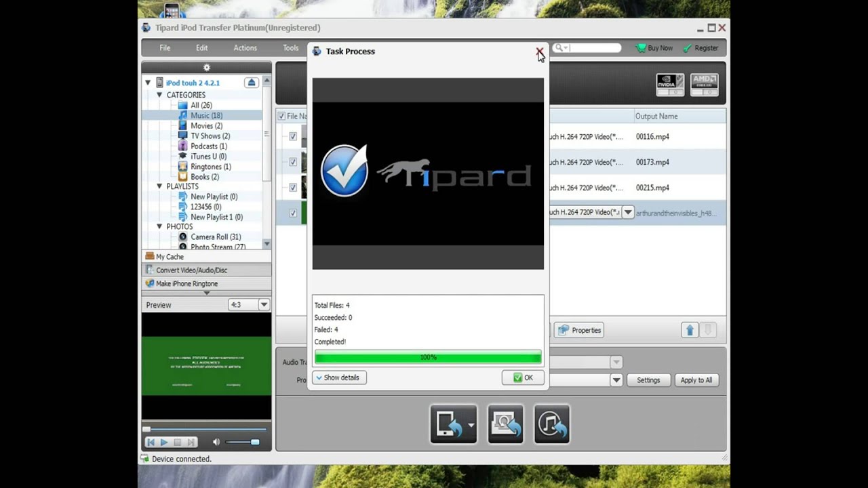This screenshot has height=488, width=868.
Task: Select playlist New Playlist (0)
Action: pos(214,197)
